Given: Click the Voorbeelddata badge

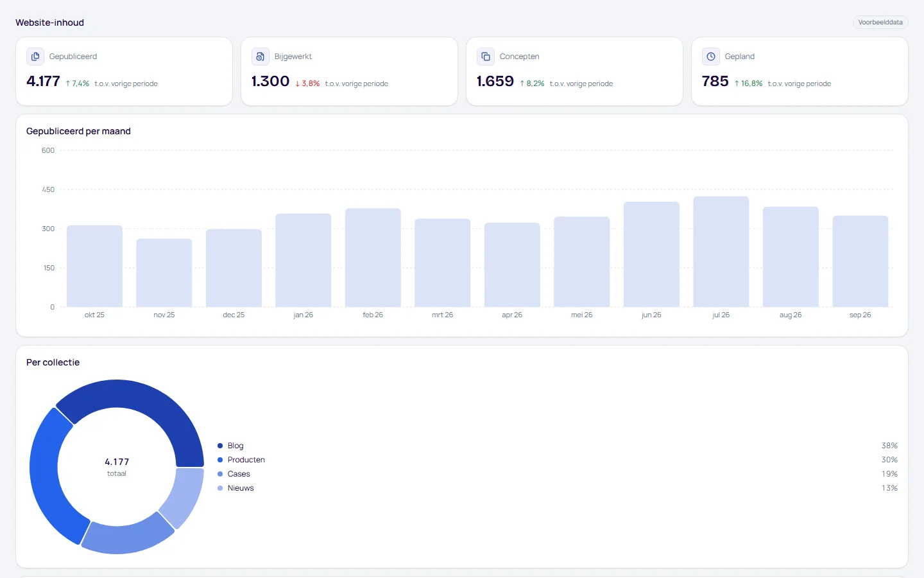Looking at the screenshot, I should [880, 22].
